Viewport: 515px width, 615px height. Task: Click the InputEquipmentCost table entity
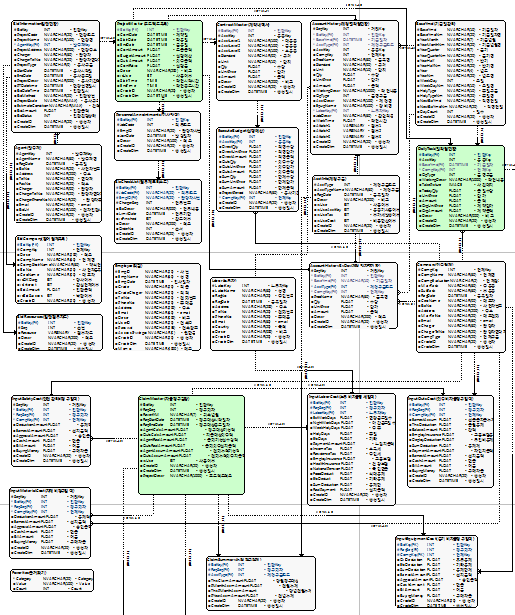click(437, 571)
